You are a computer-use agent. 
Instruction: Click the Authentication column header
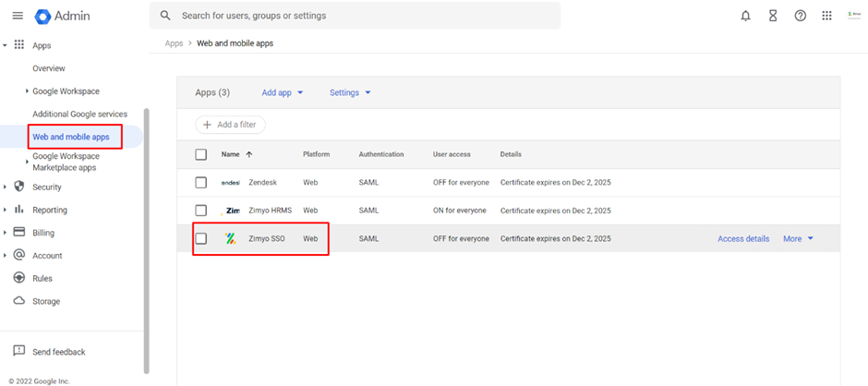(380, 154)
